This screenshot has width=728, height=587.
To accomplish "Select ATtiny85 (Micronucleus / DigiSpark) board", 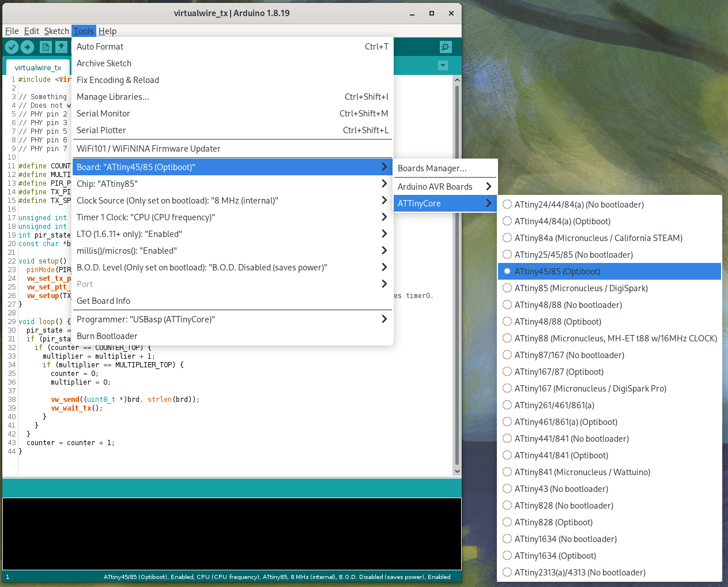I will click(609, 288).
